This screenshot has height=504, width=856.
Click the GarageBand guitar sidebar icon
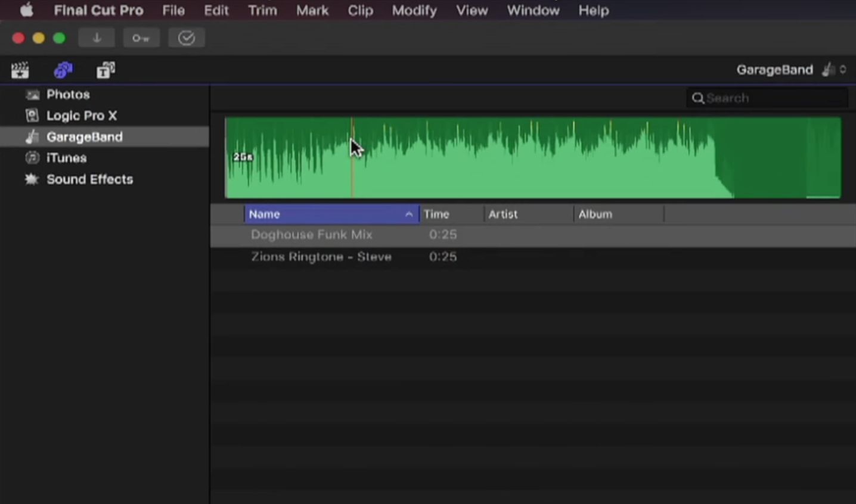(32, 137)
